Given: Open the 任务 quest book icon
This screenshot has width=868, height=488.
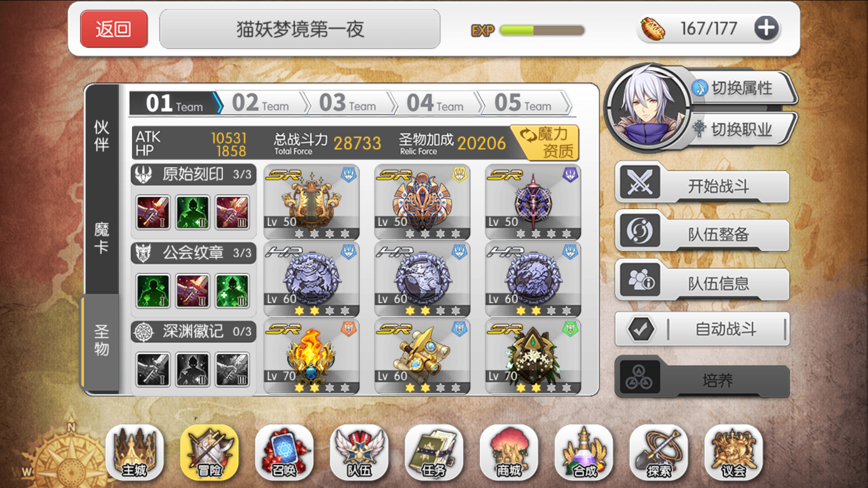Looking at the screenshot, I should click(x=434, y=452).
